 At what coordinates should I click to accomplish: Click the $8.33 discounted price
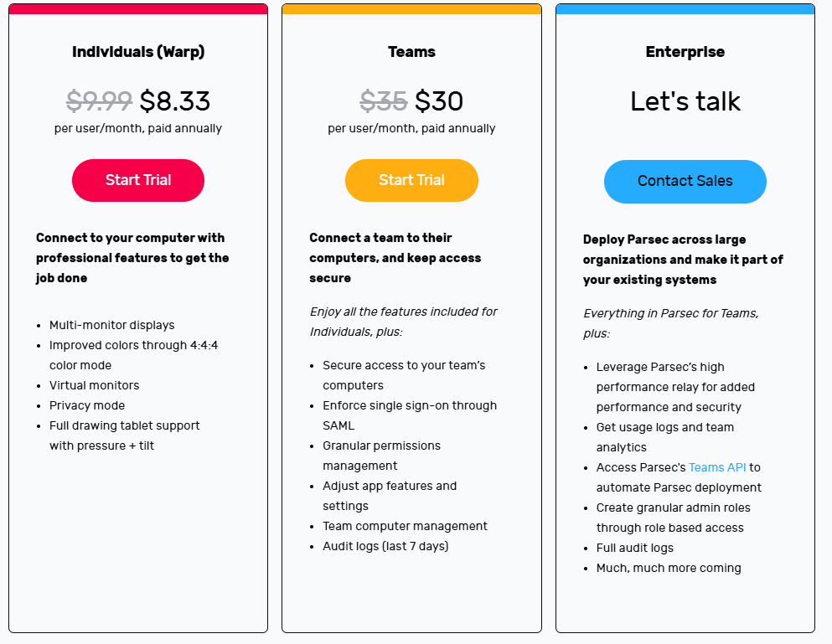175,100
